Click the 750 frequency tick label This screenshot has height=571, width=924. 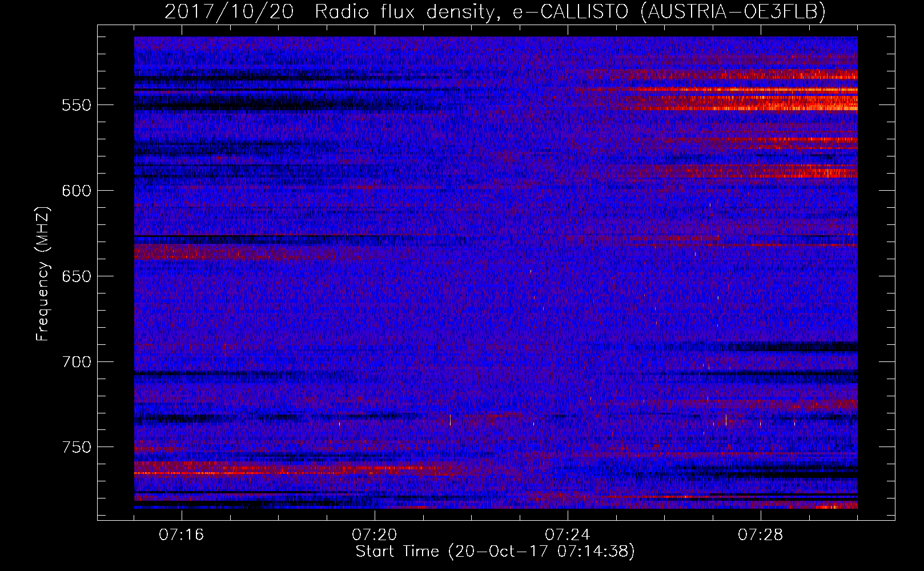77,447
